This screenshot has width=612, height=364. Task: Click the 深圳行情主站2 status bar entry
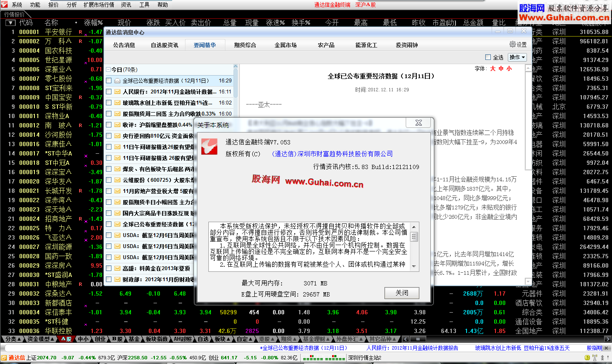coord(364,358)
